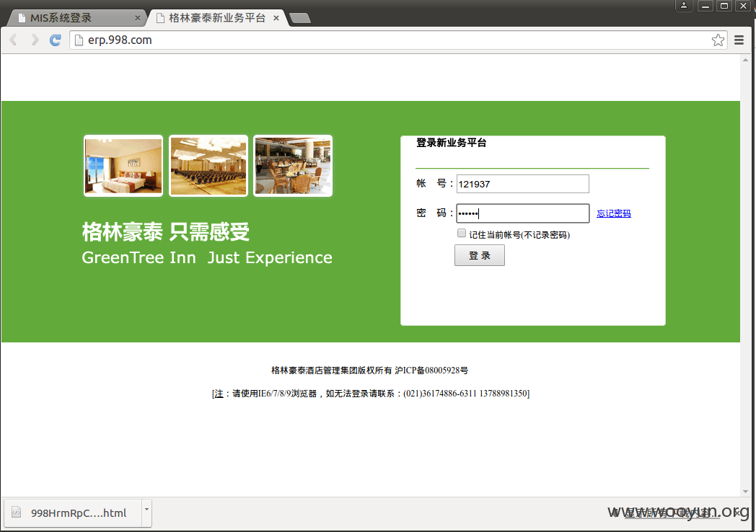Click the scrollbar down arrow
Viewport: 756px width, 532px height.
pyautogui.click(x=746, y=492)
